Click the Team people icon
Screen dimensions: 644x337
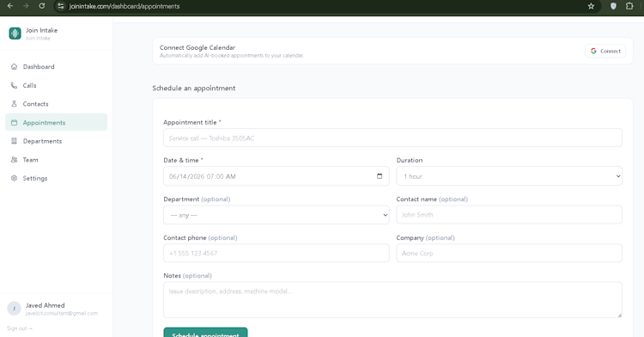tap(14, 159)
